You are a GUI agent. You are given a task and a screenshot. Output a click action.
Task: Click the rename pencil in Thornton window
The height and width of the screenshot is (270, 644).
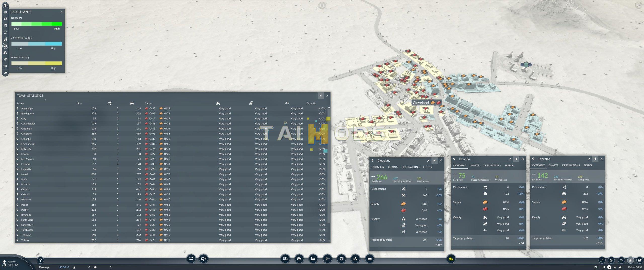click(589, 159)
